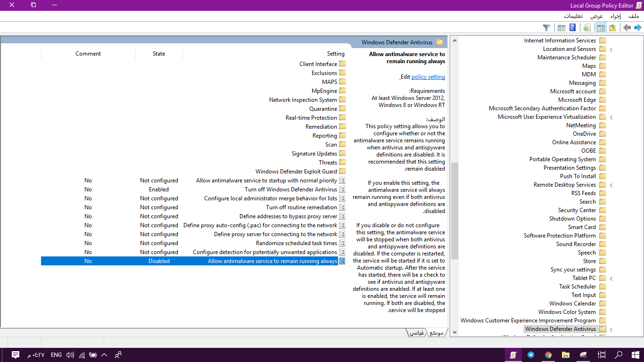Click the folder icon beside Signature Updates
Screen dimensions: 644x362
(342, 153)
